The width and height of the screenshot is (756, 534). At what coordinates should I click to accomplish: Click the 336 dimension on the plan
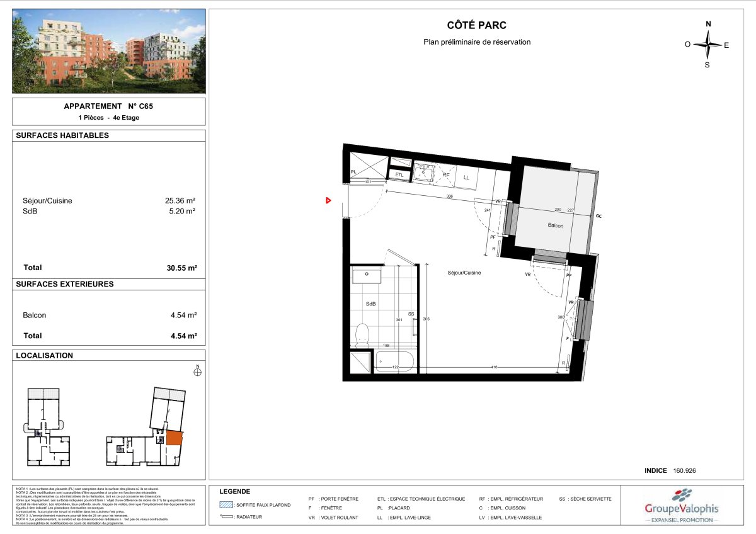[449, 196]
